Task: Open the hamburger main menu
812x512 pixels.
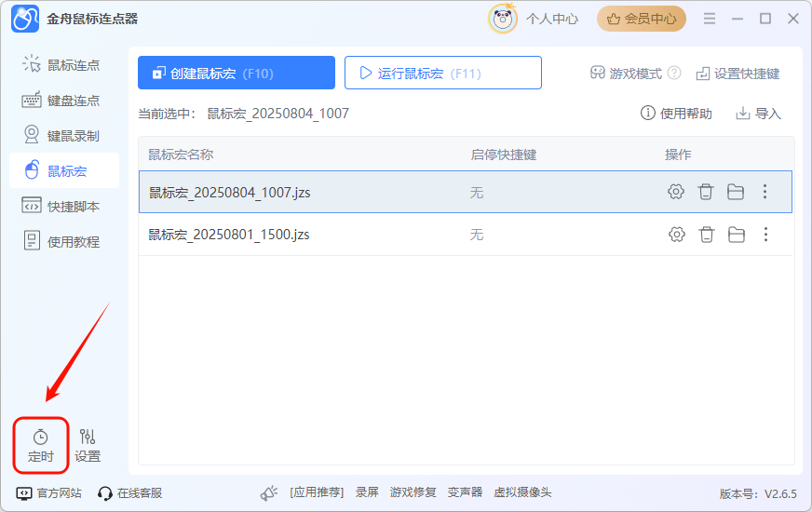Action: click(710, 20)
